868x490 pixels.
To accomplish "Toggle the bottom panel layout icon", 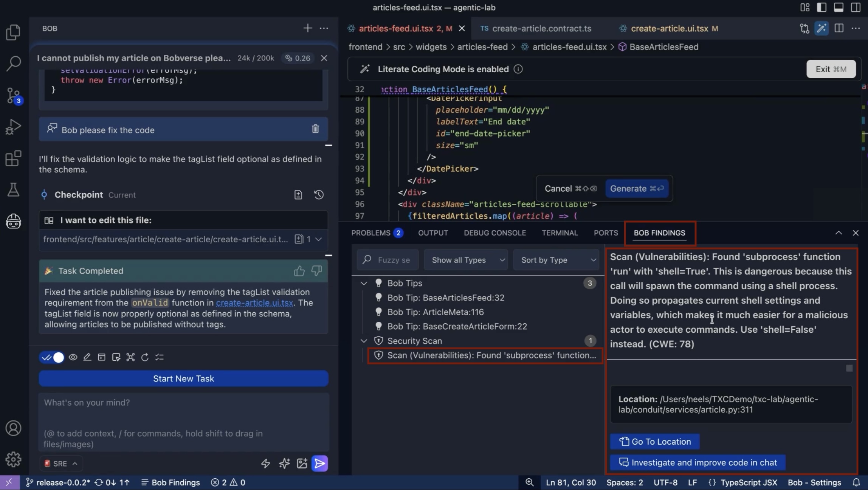I will (839, 8).
